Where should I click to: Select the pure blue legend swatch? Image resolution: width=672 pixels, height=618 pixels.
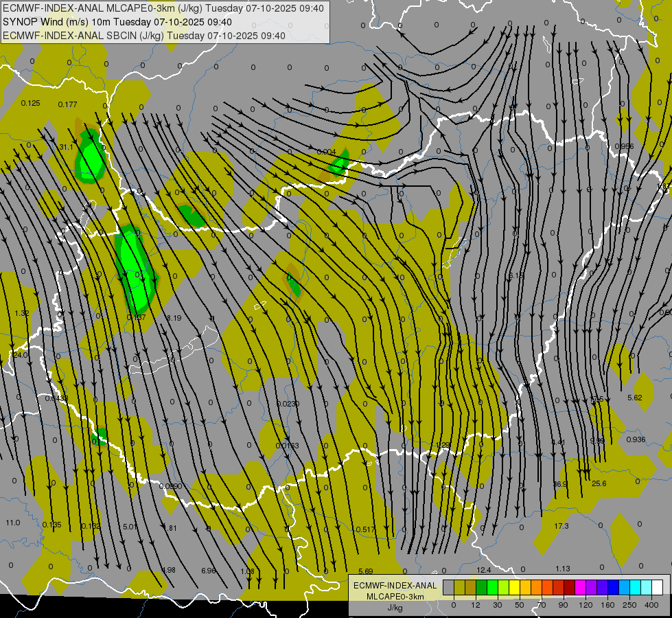[x=614, y=587]
